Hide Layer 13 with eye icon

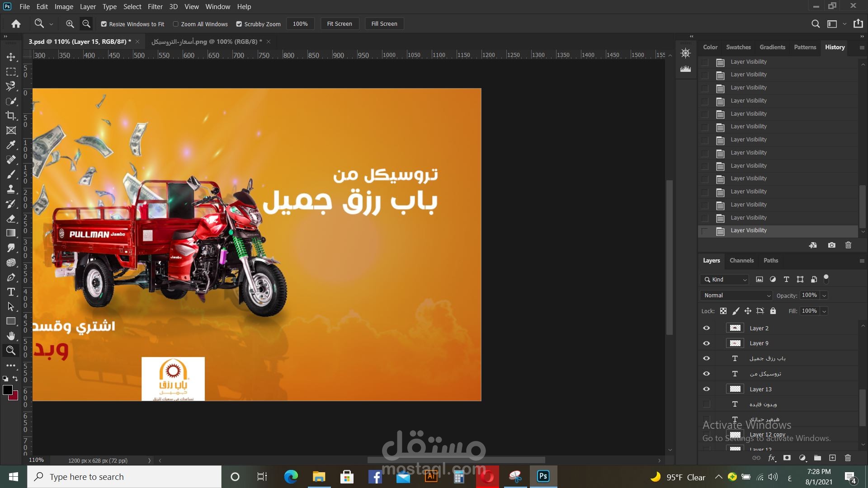(x=706, y=389)
